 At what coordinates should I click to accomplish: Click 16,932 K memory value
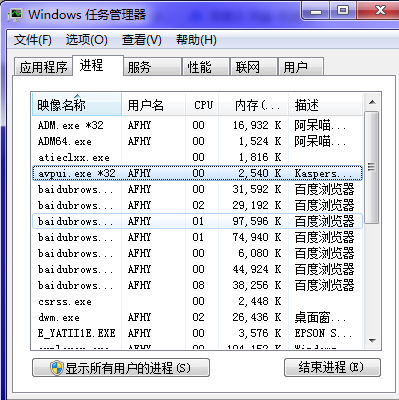tap(257, 125)
